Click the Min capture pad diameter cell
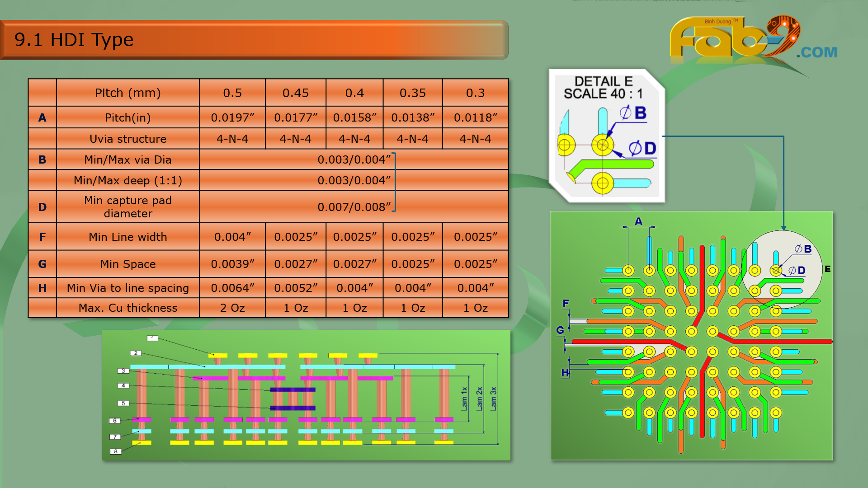This screenshot has height=488, width=868. tap(128, 207)
